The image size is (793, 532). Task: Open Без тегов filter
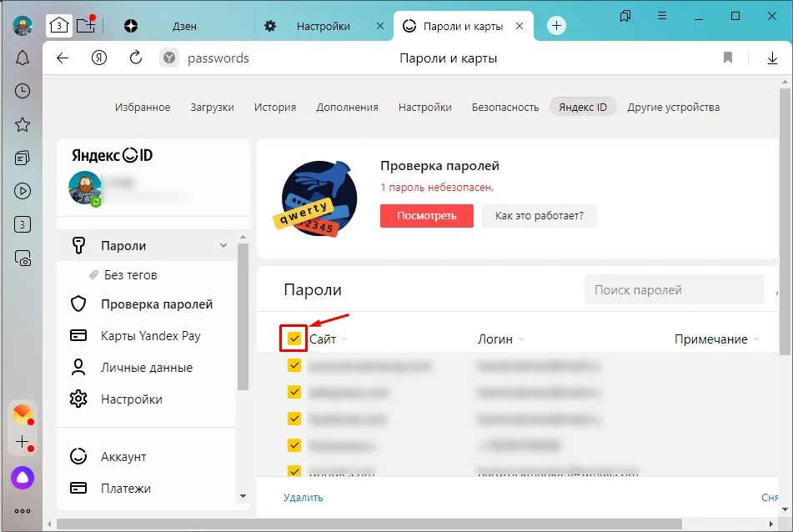click(130, 275)
